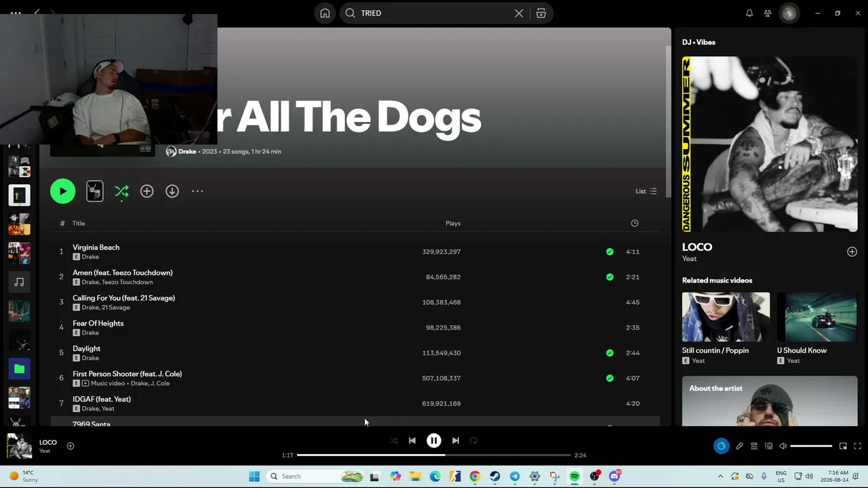Sort tracks by duration clock icon
Image resolution: width=868 pixels, height=488 pixels.
coord(635,223)
